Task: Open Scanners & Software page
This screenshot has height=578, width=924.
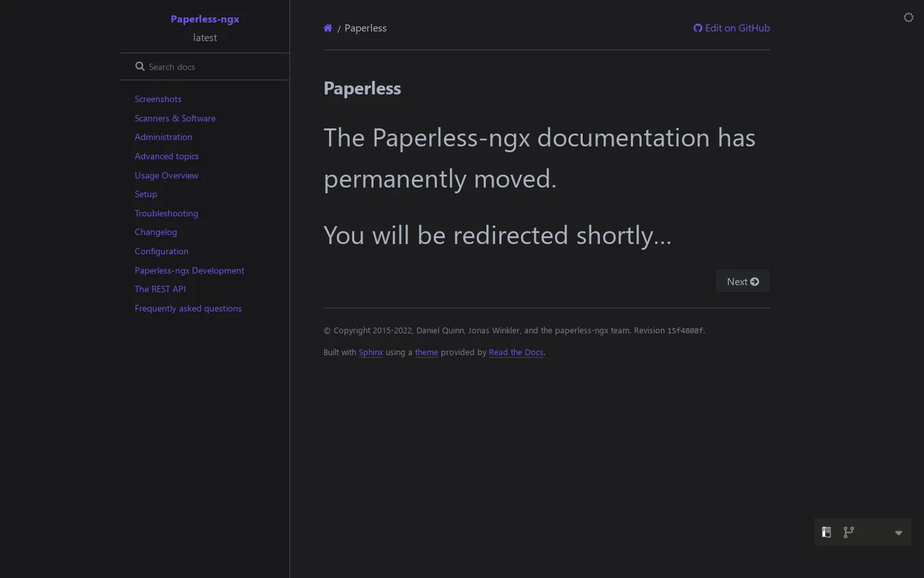Action: (x=175, y=118)
